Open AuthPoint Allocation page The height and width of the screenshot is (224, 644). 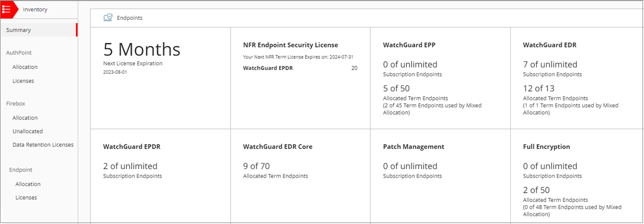(x=25, y=67)
